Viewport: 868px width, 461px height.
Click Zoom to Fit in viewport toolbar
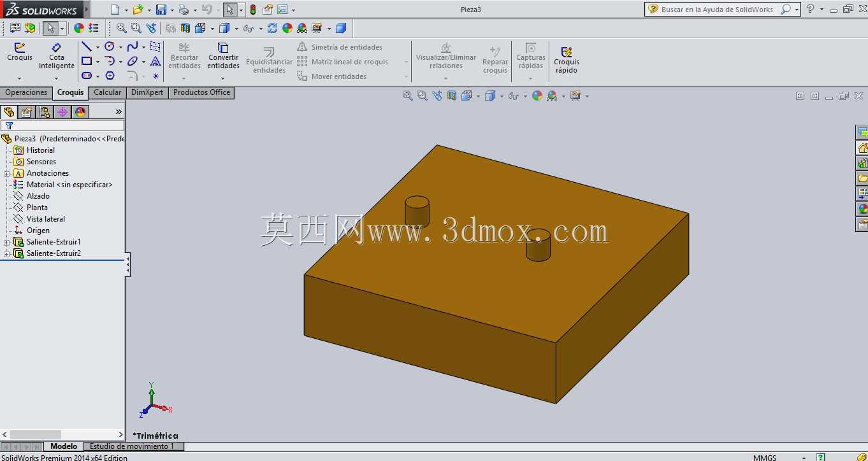coord(408,96)
